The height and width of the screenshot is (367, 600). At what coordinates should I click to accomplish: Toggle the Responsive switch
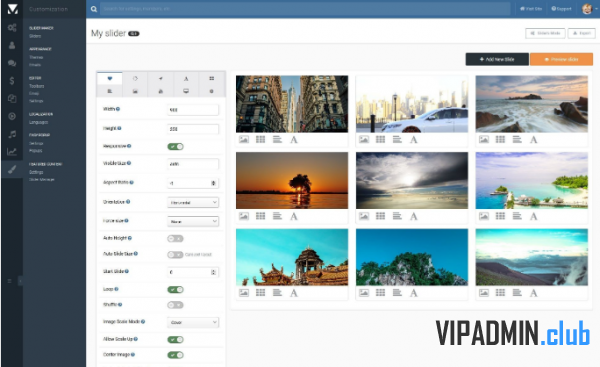175,147
